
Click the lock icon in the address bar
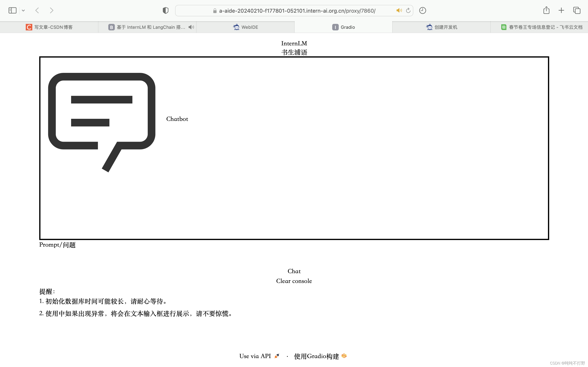tap(215, 11)
